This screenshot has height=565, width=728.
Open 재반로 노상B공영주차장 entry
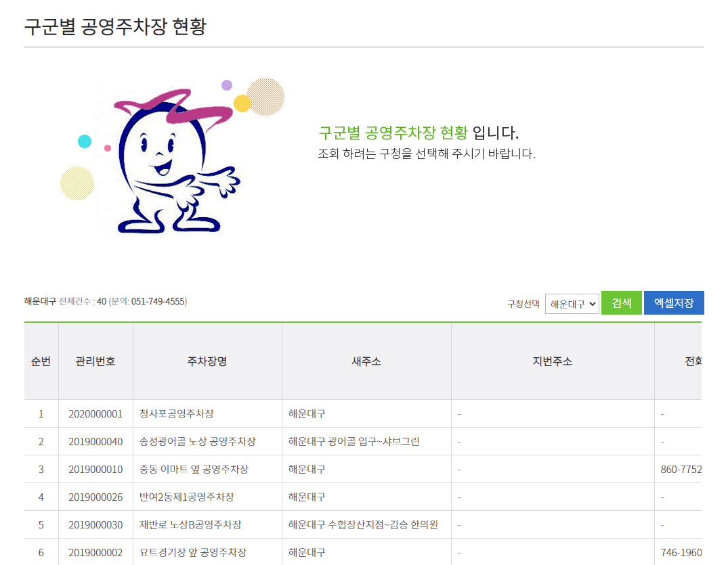point(188,524)
